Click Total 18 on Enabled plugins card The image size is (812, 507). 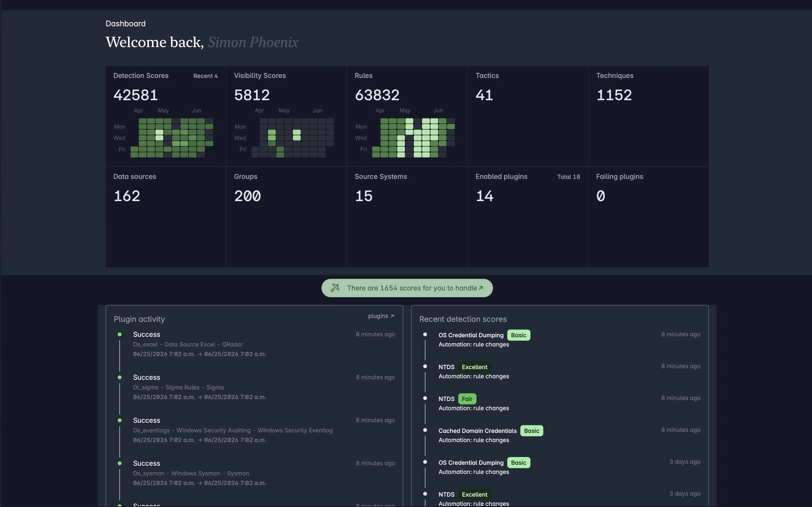[568, 177]
